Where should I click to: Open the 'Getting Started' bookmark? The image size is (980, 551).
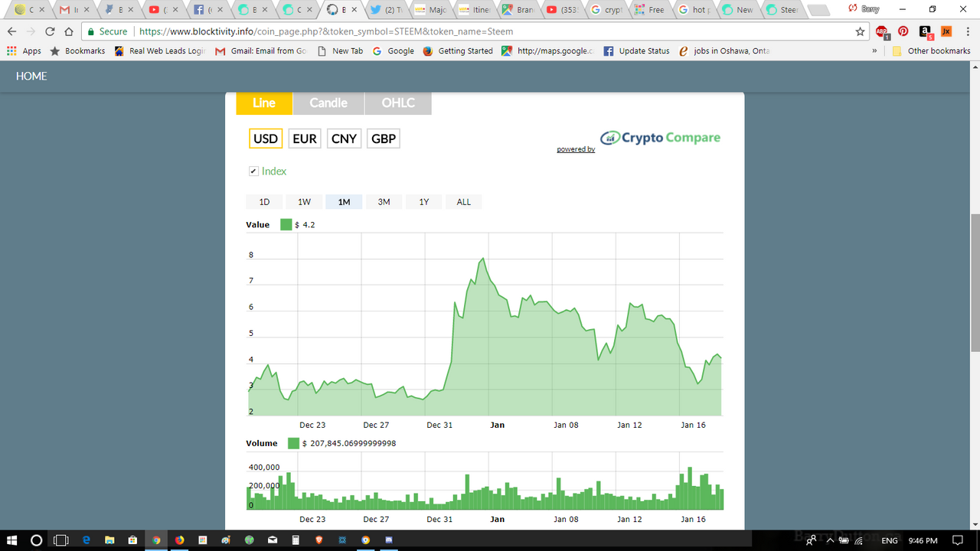[458, 51]
